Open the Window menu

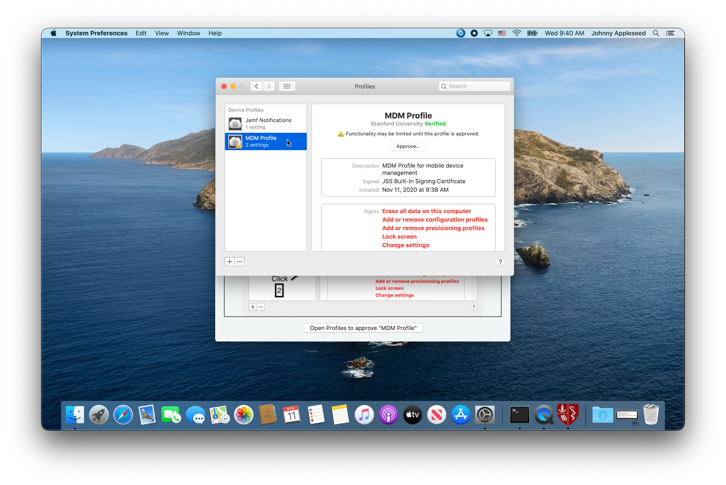coord(188,33)
